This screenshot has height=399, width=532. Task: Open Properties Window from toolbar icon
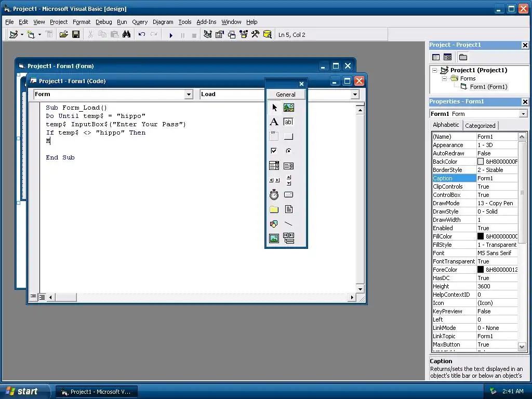point(220,35)
